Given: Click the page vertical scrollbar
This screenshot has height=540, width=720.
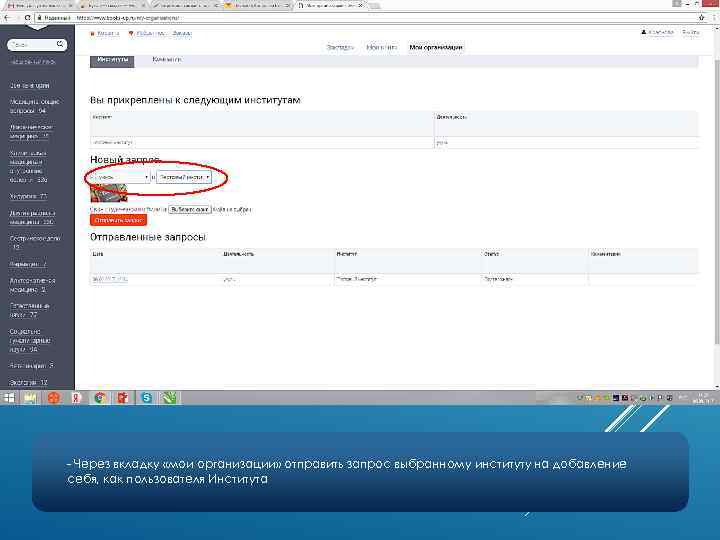Looking at the screenshot, I should (717, 202).
